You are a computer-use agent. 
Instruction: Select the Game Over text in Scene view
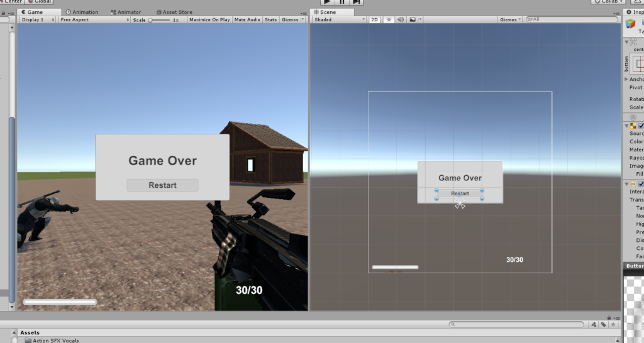[460, 178]
